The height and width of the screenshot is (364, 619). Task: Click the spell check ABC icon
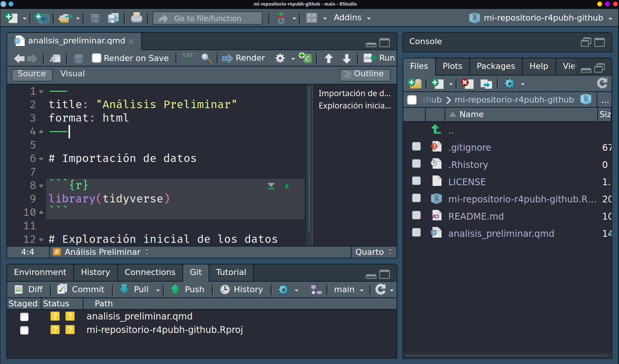click(x=188, y=58)
